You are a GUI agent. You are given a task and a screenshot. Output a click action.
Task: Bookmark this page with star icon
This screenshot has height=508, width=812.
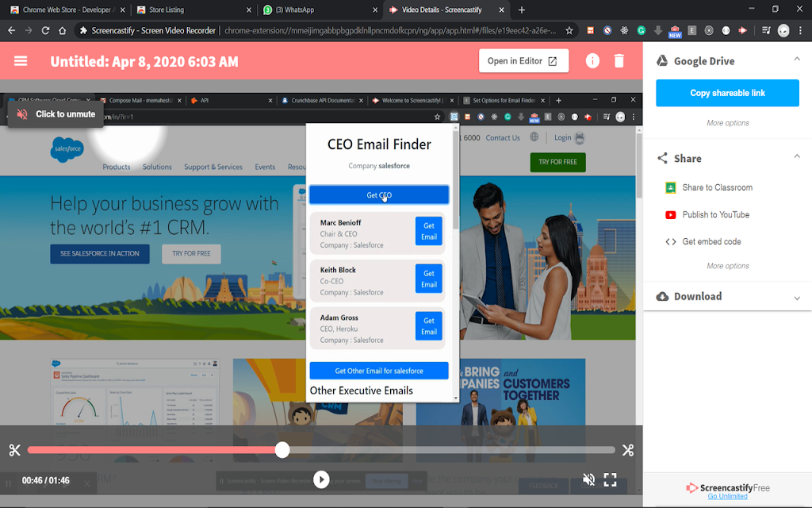569,31
